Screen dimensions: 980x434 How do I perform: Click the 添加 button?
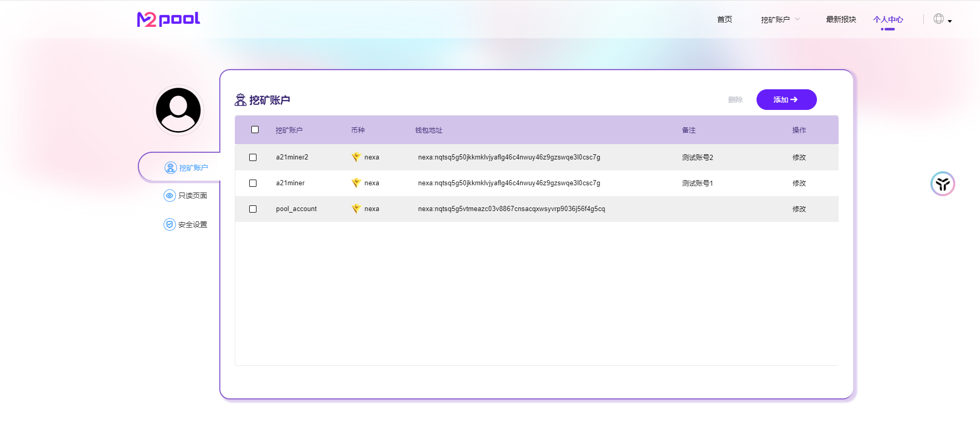[786, 100]
